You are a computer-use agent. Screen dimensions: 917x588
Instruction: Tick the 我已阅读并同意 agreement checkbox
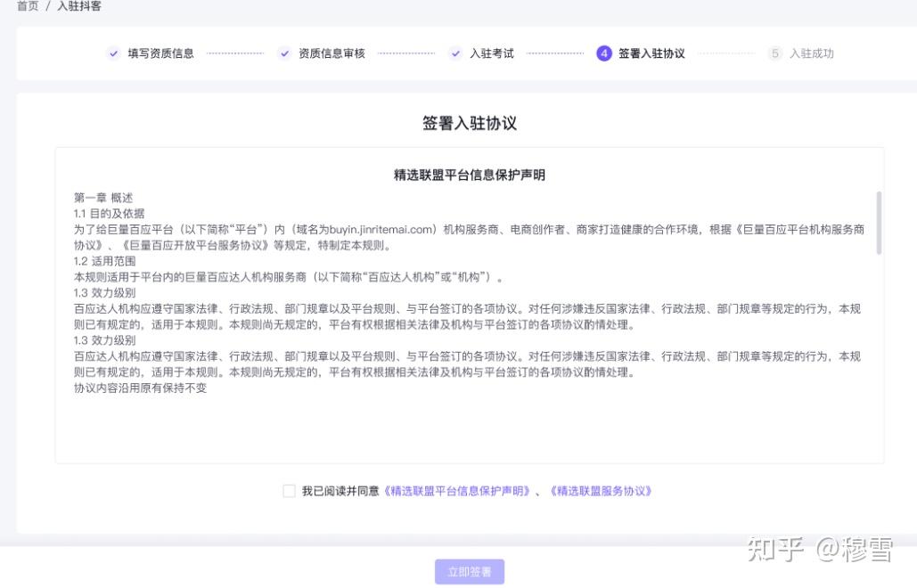pyautogui.click(x=289, y=491)
